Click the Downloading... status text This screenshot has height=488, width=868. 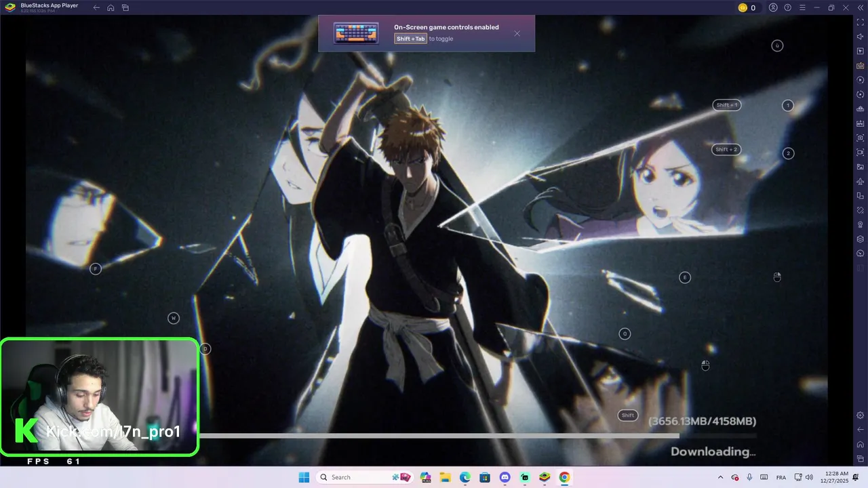(713, 451)
